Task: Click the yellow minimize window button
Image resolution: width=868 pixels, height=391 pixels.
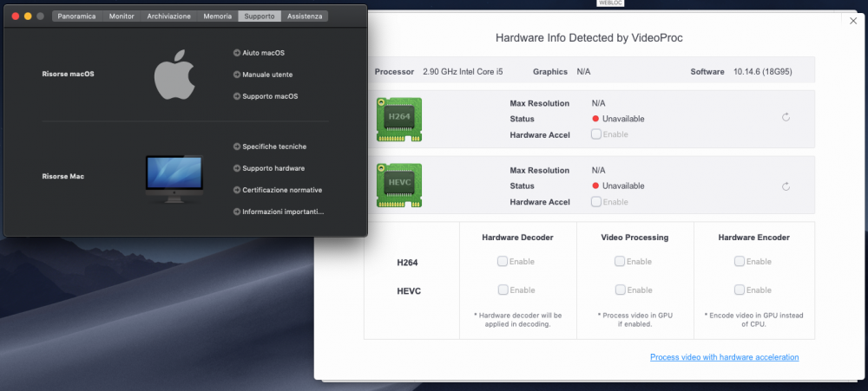Action: point(28,16)
